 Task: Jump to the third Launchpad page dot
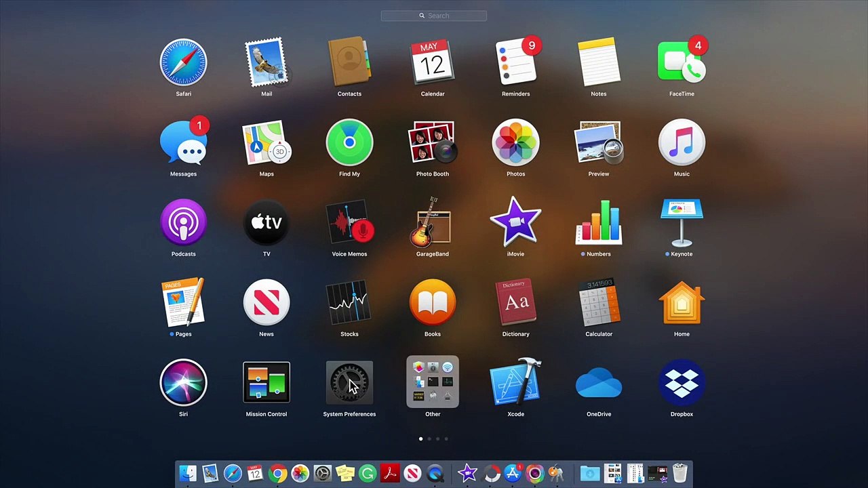tap(437, 439)
